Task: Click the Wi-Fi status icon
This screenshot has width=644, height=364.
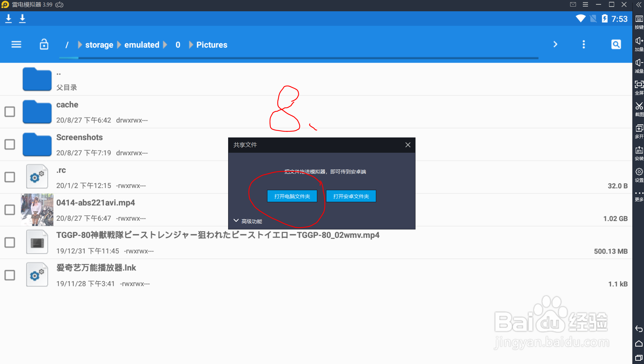Action: 581,19
